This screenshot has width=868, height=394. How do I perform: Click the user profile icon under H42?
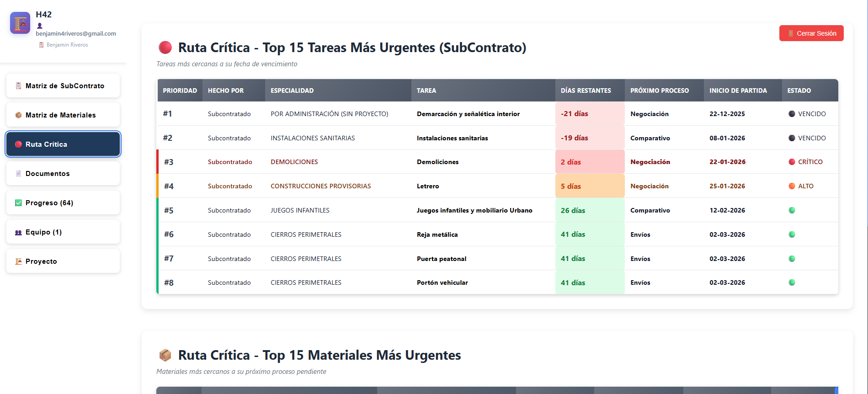pyautogui.click(x=40, y=26)
